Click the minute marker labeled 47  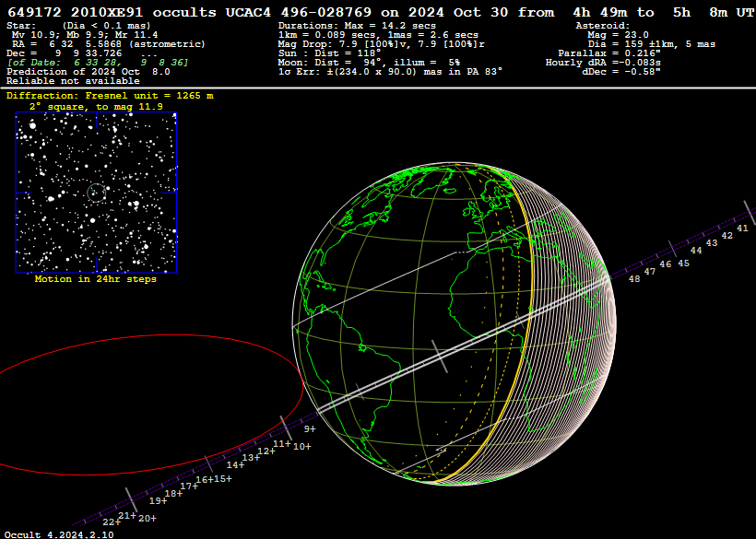coord(650,272)
